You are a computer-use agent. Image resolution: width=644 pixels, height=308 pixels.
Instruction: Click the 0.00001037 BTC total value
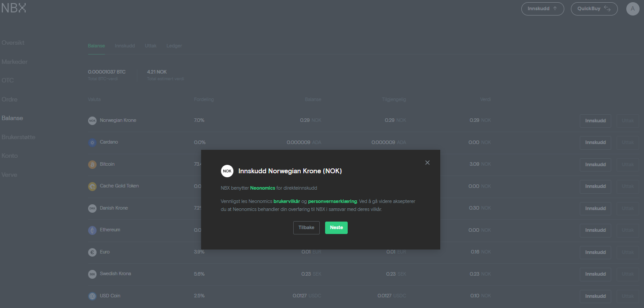coord(107,72)
